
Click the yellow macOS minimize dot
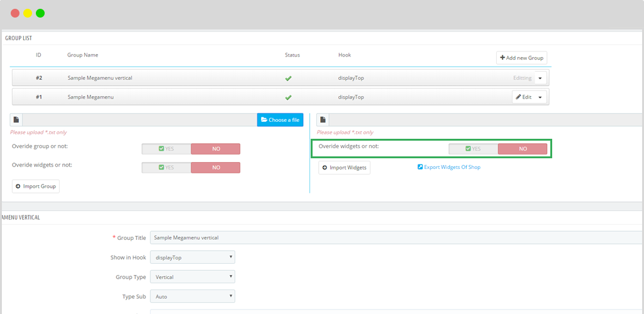point(28,13)
